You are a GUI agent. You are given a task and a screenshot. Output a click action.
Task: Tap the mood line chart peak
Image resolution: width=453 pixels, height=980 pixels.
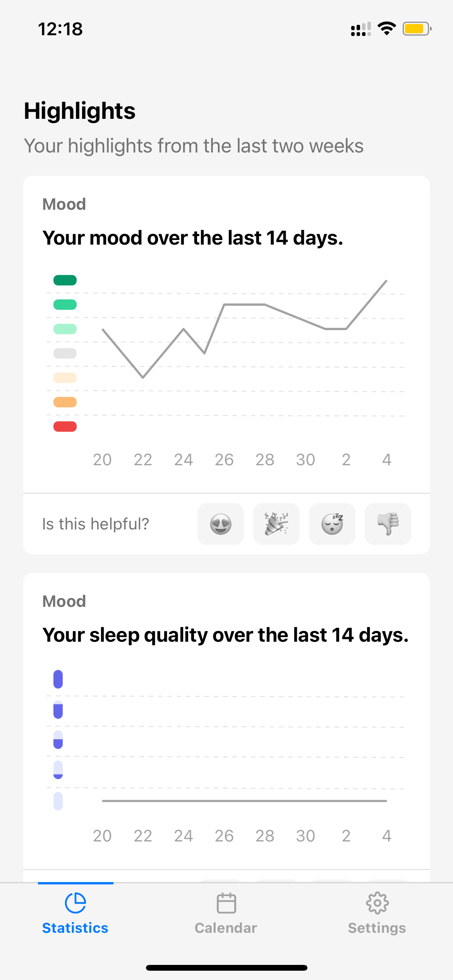[x=386, y=281]
